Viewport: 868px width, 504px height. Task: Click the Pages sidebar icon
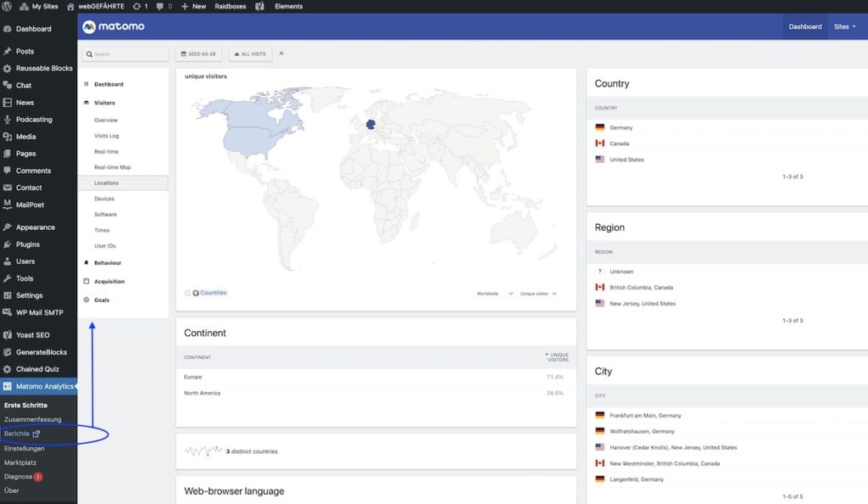[x=7, y=154]
